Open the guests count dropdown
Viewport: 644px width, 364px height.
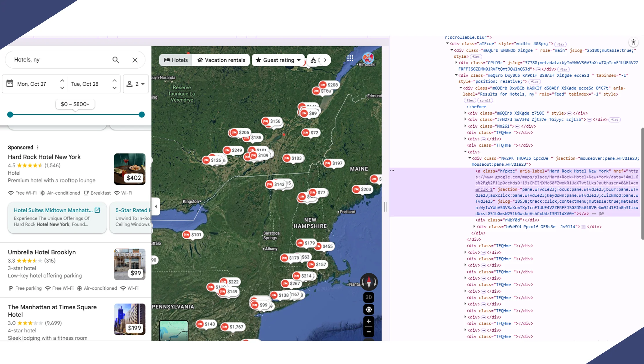click(136, 84)
